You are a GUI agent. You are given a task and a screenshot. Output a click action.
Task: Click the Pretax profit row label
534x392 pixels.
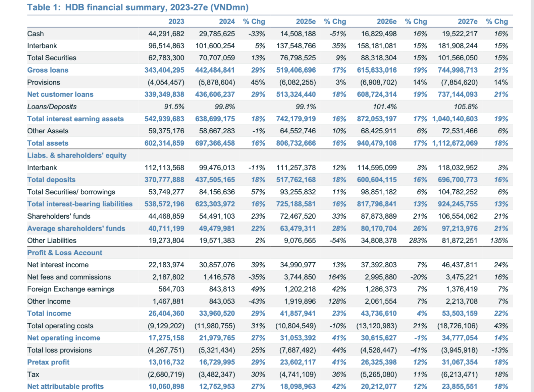click(x=48, y=362)
